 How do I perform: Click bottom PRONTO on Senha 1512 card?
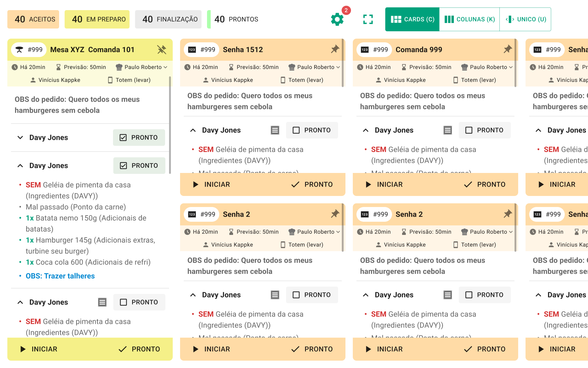tap(312, 185)
